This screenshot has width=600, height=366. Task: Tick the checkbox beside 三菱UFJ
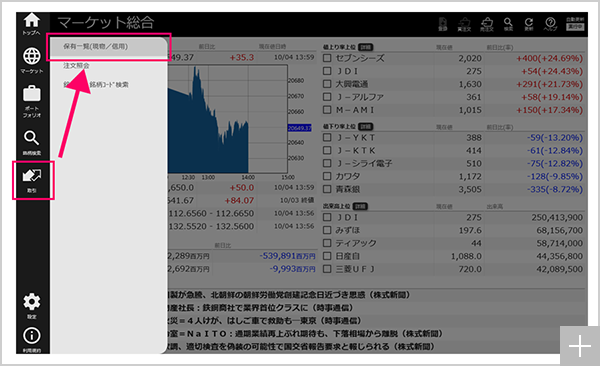tap(327, 269)
